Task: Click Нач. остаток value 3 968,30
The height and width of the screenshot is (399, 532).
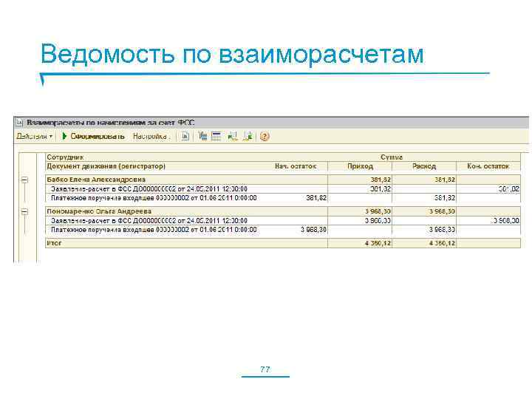Action: (313, 230)
